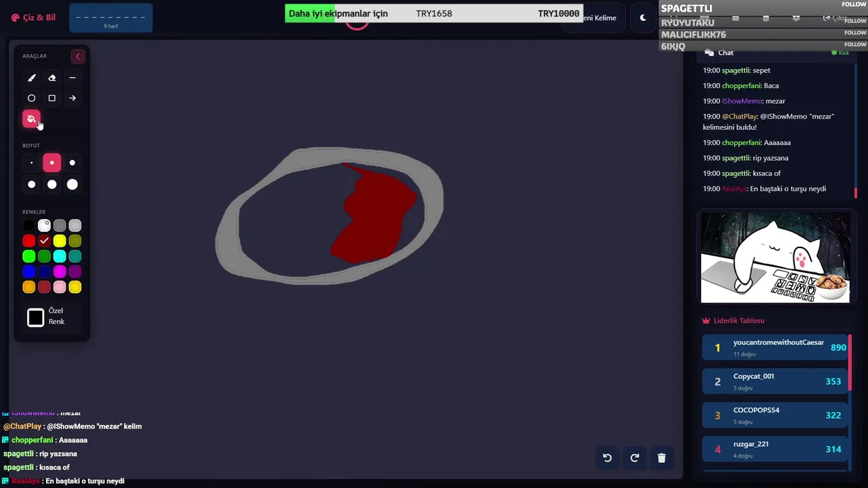This screenshot has width=868, height=488.
Task: Collapse the Araçlar tools panel
Action: click(x=78, y=56)
